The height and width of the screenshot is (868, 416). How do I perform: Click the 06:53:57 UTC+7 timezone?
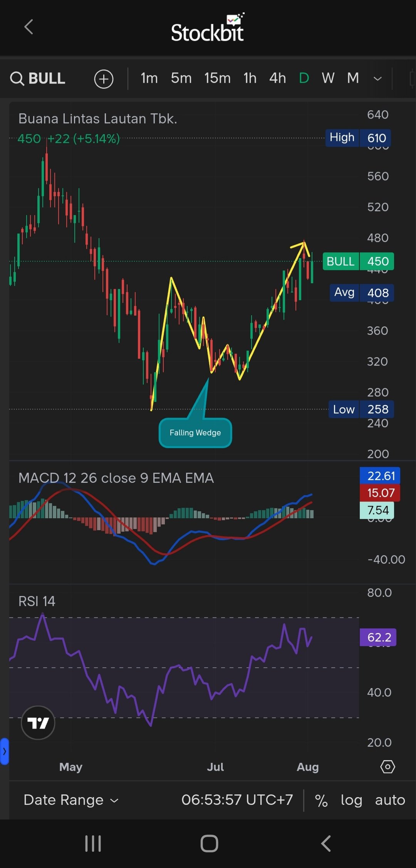point(237,800)
